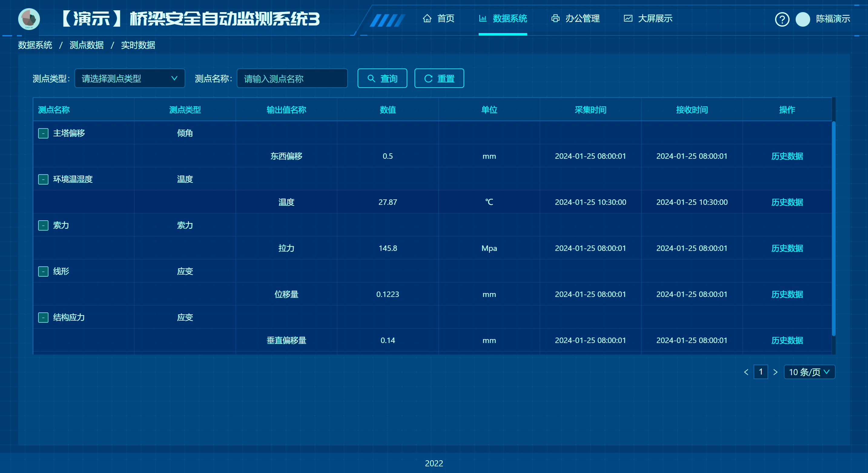Open 历史数据 for 东西偏移

[787, 156]
